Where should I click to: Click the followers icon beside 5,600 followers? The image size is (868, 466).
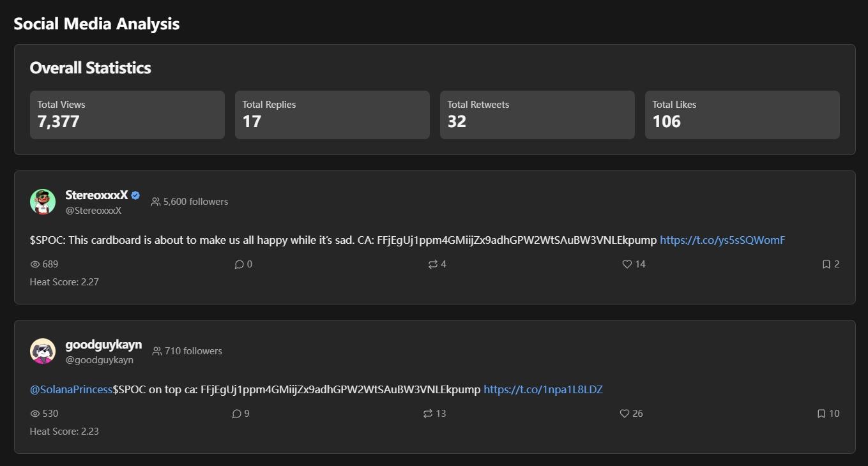[x=156, y=202]
